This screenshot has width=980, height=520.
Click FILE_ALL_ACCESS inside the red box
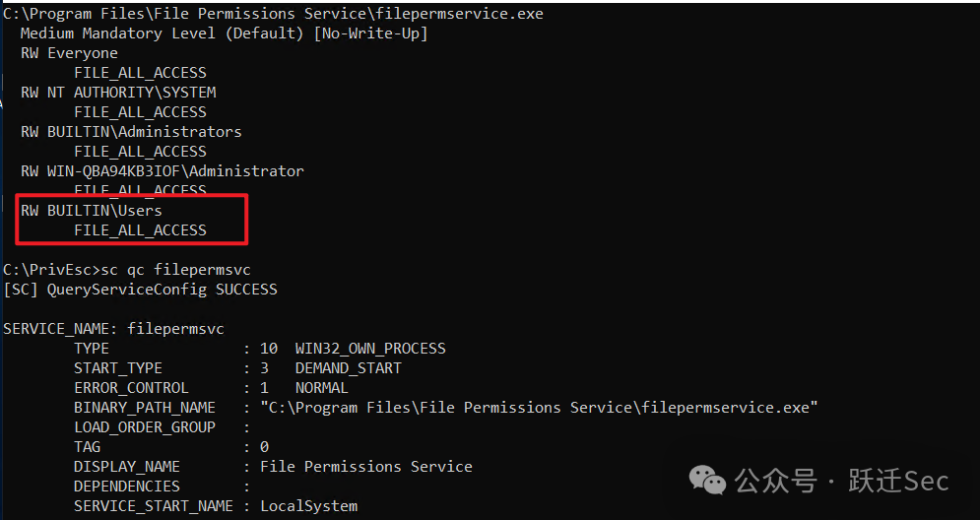(140, 230)
